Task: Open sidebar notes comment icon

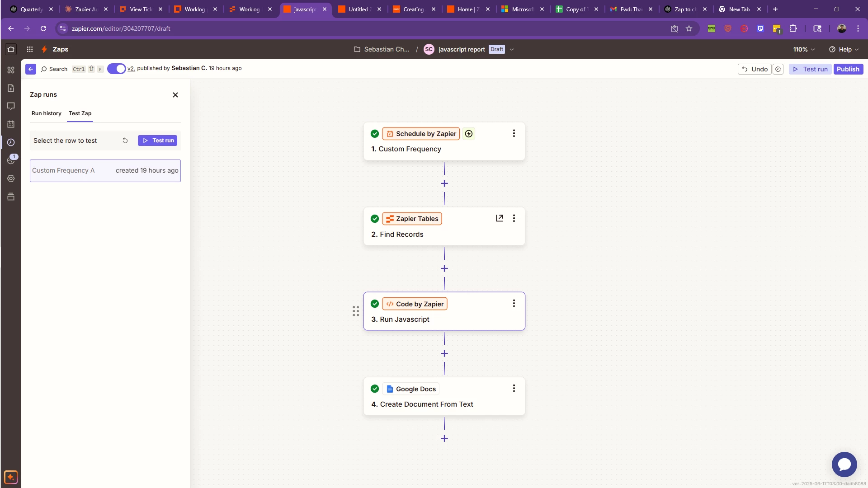Action: pyautogui.click(x=11, y=106)
